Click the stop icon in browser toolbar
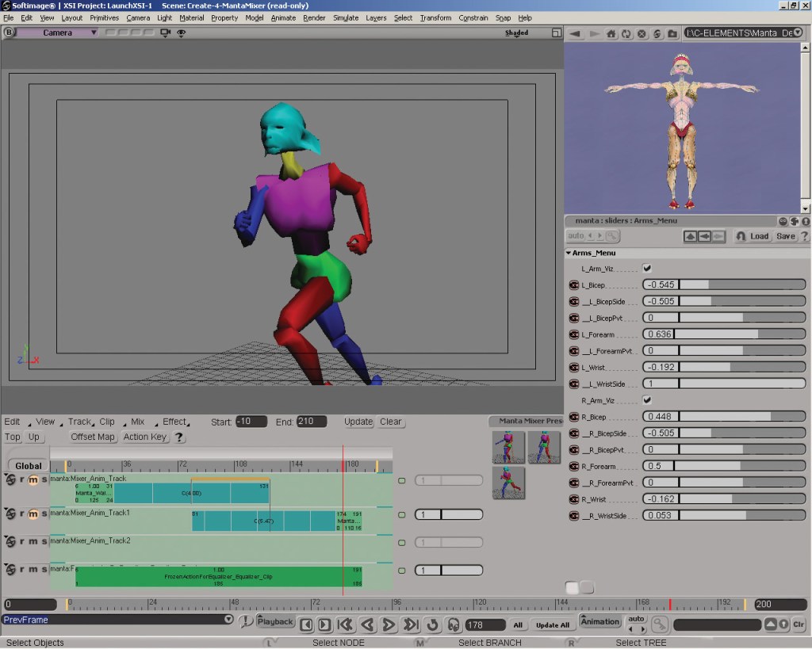The width and height of the screenshot is (812, 649). click(x=642, y=34)
